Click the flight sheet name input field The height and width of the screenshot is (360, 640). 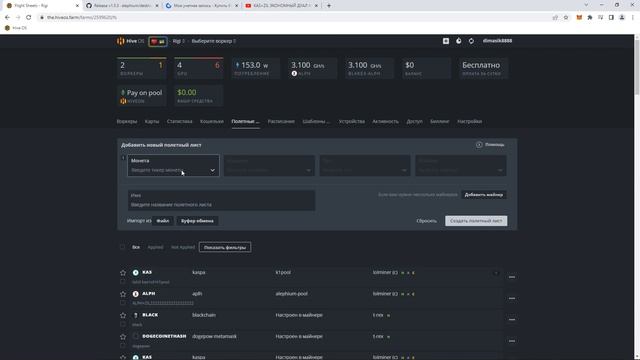tap(221, 200)
